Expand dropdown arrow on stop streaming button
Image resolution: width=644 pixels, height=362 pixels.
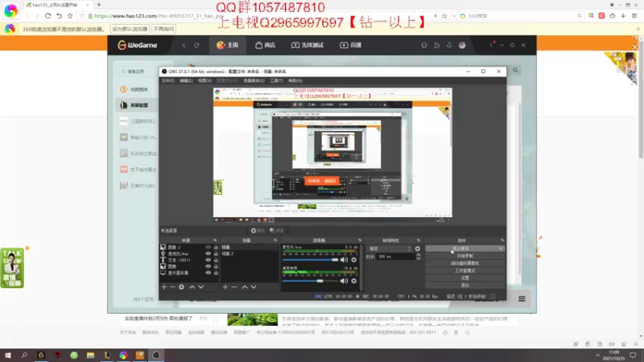[x=501, y=249]
